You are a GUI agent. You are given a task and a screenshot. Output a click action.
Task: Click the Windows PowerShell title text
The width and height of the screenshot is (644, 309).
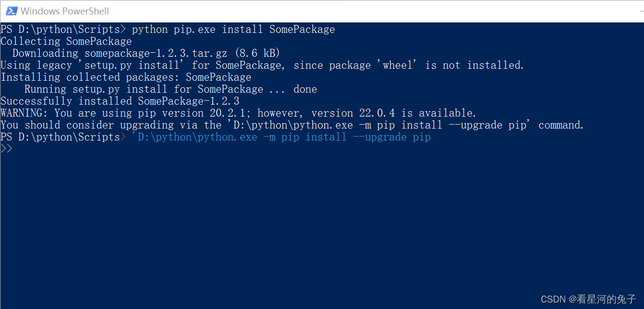[65, 10]
